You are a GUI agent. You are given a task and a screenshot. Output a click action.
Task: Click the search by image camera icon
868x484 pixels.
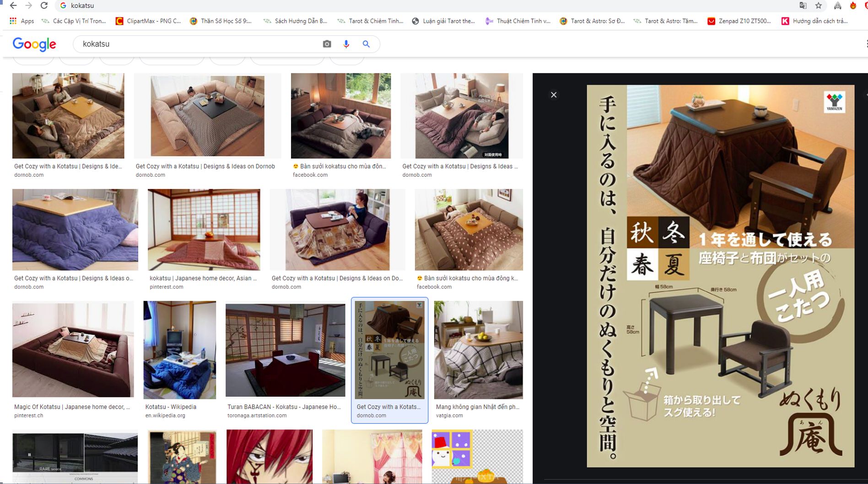point(327,44)
